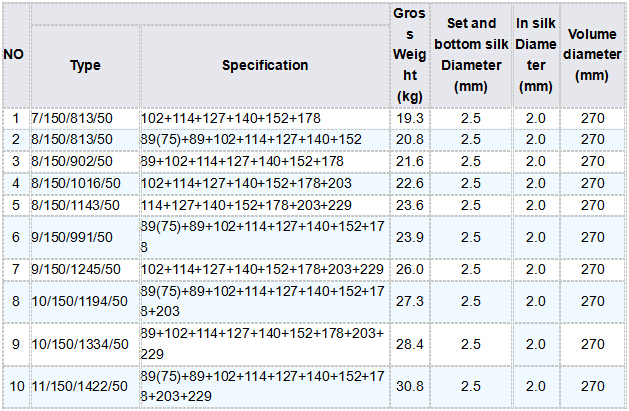This screenshot has height=411, width=629.
Task: Select the Gross Weight header cell
Action: (x=408, y=54)
